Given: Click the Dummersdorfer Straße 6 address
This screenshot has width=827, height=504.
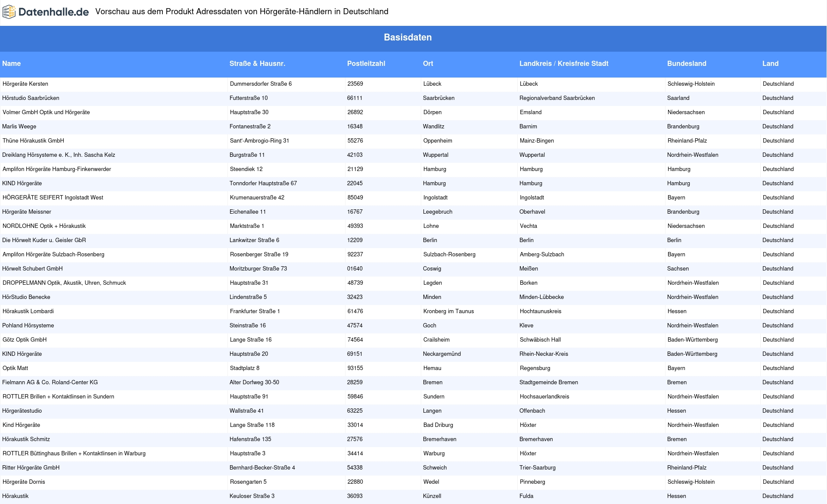Looking at the screenshot, I should pos(261,84).
